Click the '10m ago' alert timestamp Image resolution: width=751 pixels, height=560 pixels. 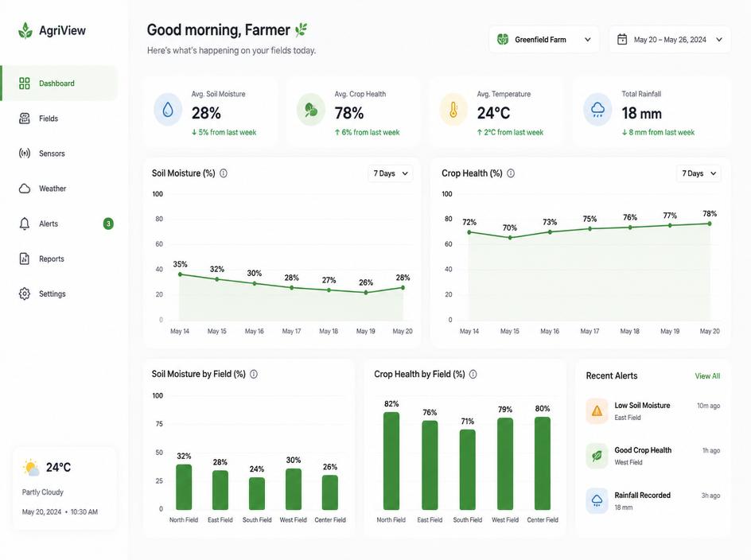[x=708, y=406]
